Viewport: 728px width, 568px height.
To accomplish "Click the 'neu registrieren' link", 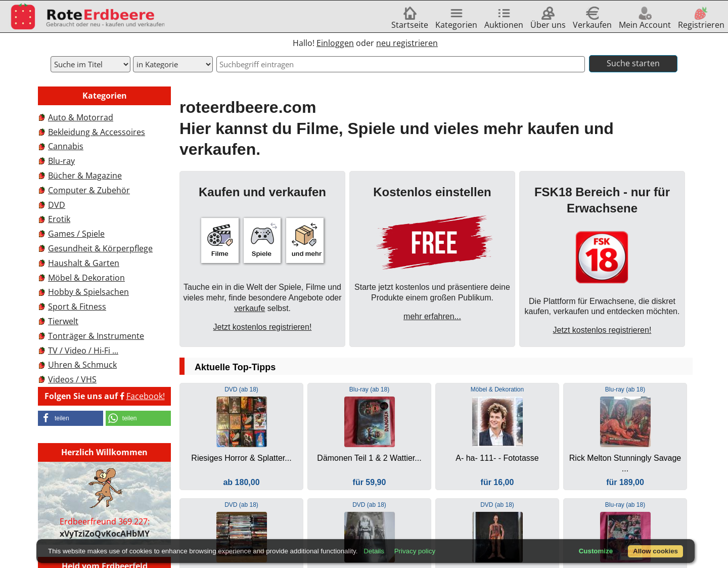I will [407, 43].
